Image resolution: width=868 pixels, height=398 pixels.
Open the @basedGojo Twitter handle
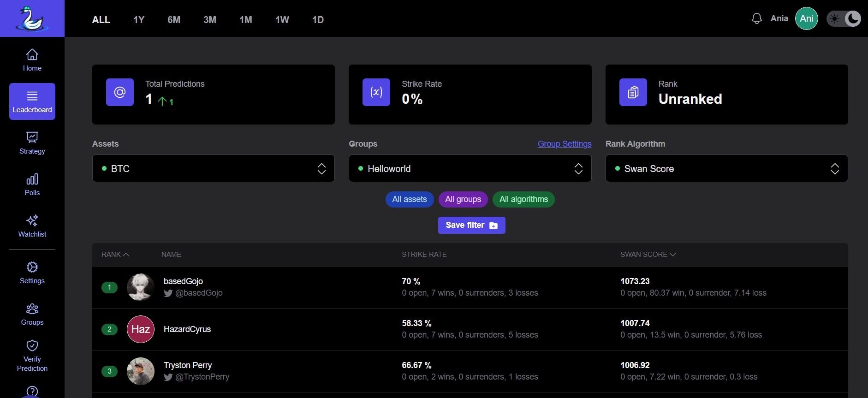click(x=199, y=293)
